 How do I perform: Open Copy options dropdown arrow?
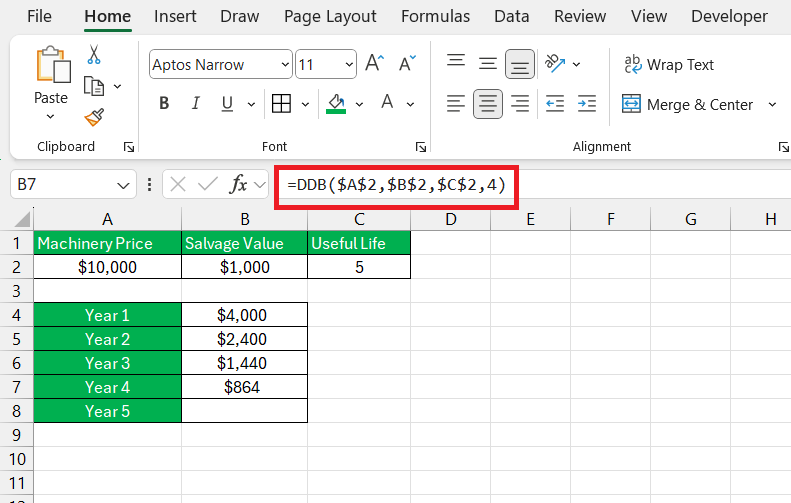[x=117, y=87]
